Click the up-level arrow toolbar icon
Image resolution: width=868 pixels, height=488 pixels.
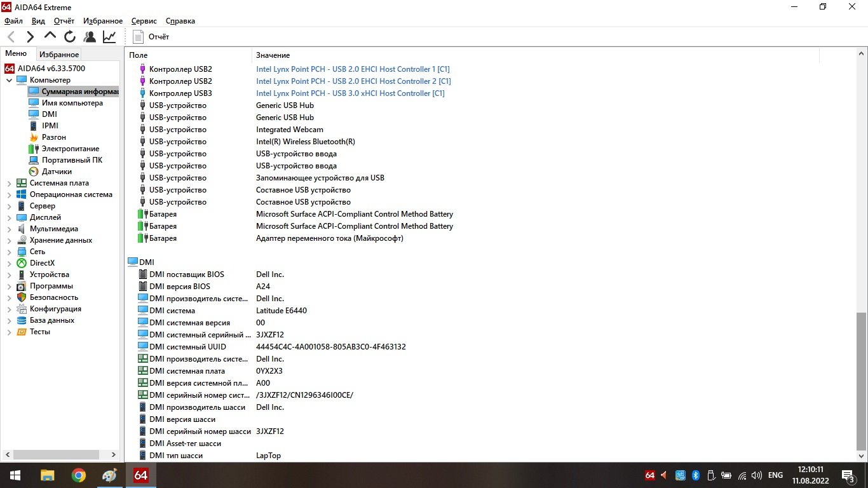click(50, 36)
